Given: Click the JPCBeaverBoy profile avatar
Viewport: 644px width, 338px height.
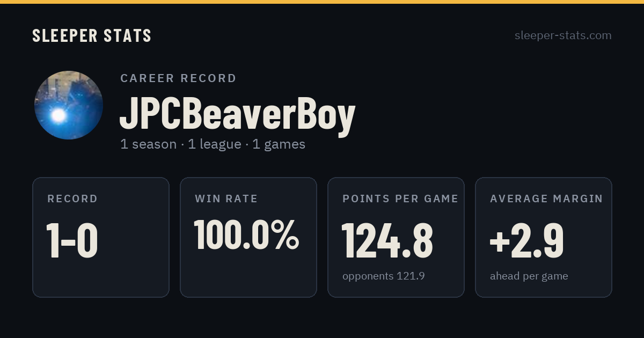Looking at the screenshot, I should pyautogui.click(x=69, y=105).
